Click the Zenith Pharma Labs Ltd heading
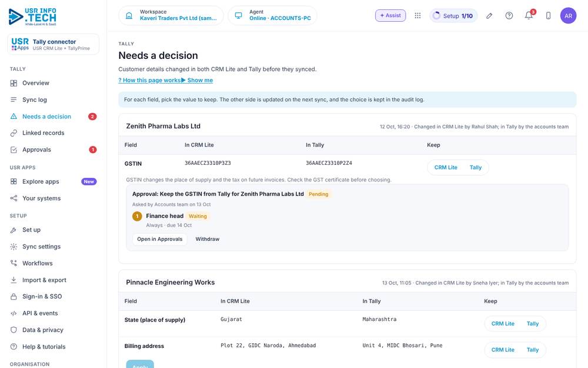The image size is (588, 368). pos(163,126)
